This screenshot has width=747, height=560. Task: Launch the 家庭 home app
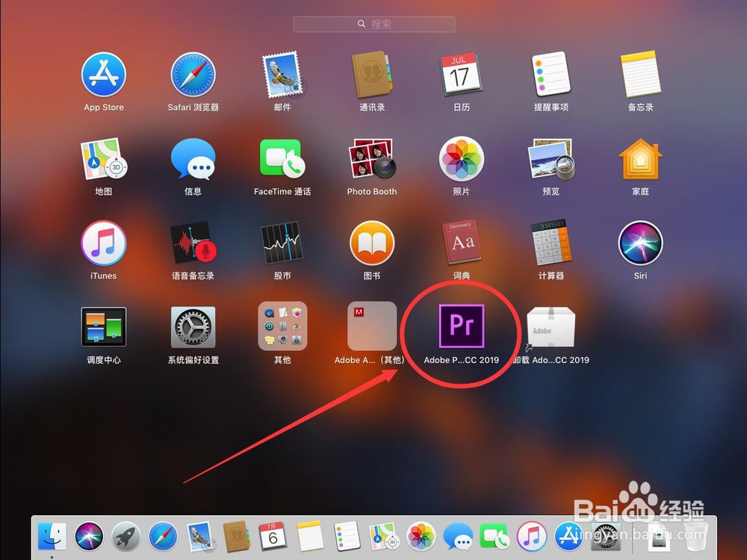640,159
